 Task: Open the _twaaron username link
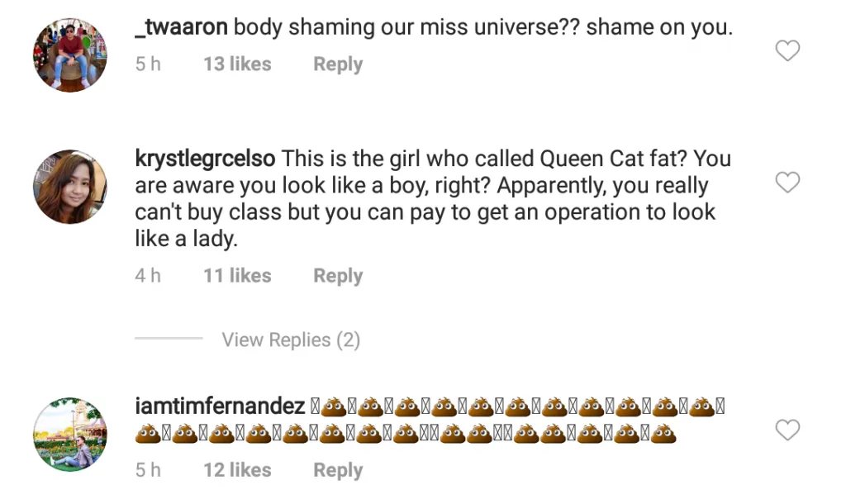[181, 27]
